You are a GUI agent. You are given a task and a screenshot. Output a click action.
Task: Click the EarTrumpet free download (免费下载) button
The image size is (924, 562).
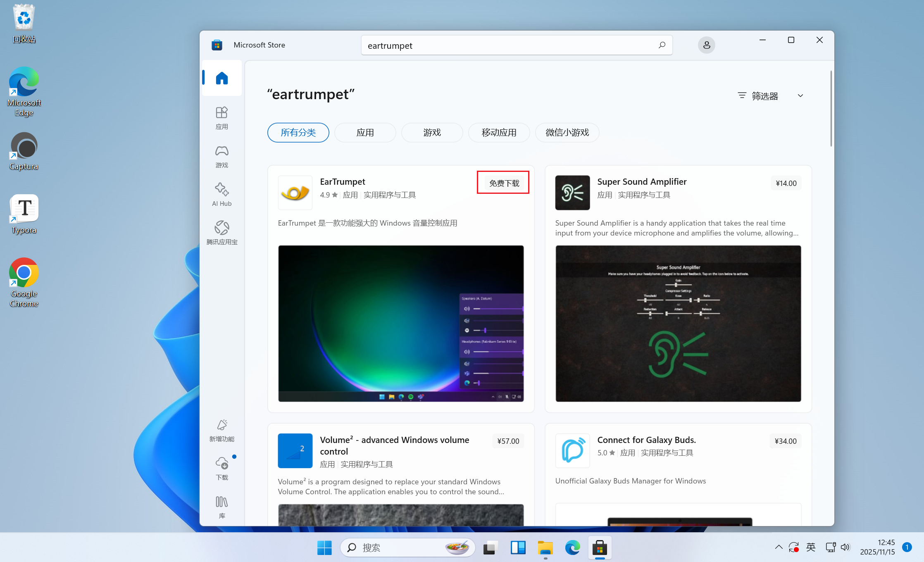[504, 183]
